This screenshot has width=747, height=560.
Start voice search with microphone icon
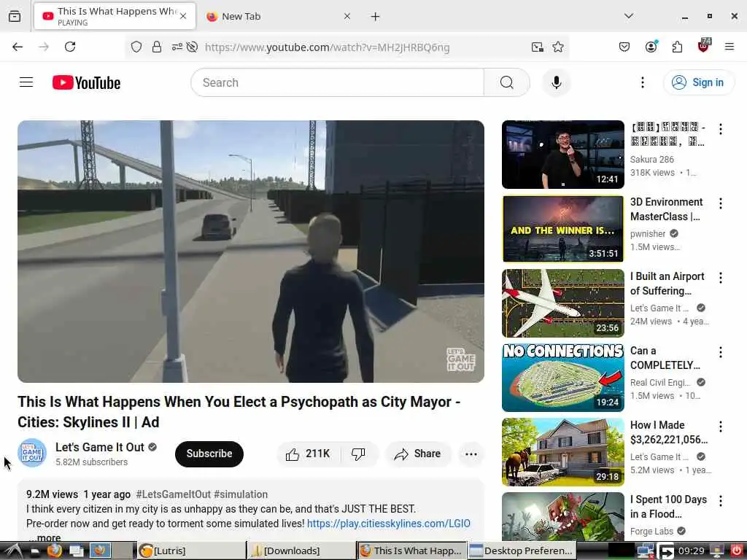pyautogui.click(x=556, y=82)
